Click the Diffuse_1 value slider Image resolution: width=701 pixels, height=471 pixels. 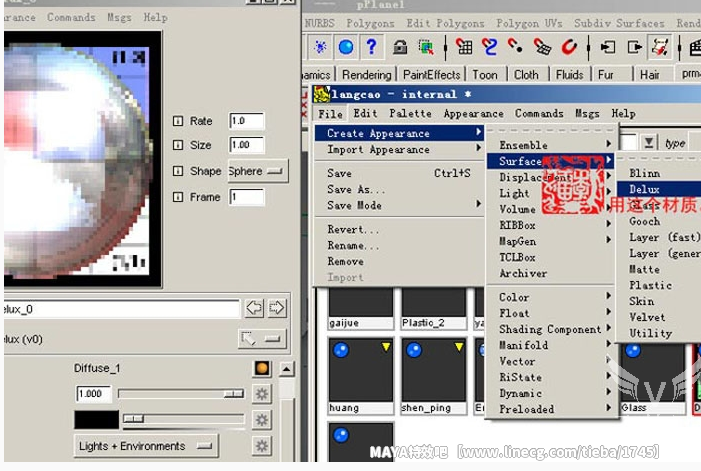[x=181, y=394]
